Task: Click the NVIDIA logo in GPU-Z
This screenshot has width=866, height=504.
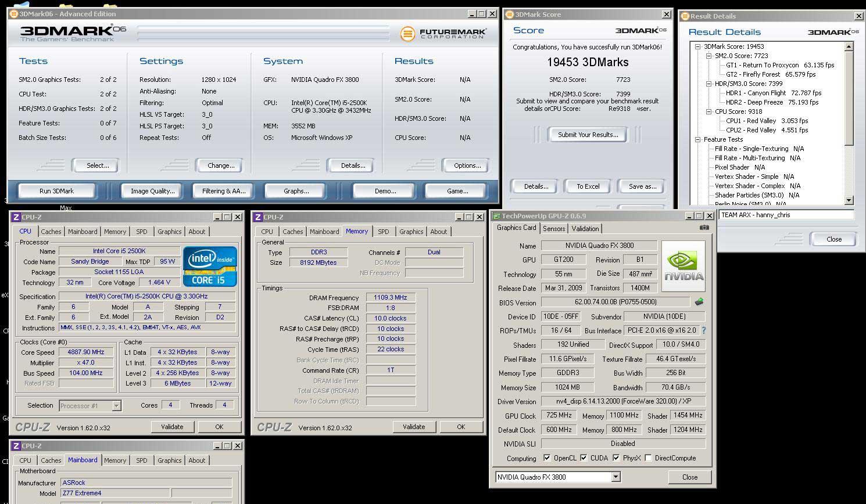Action: [684, 266]
